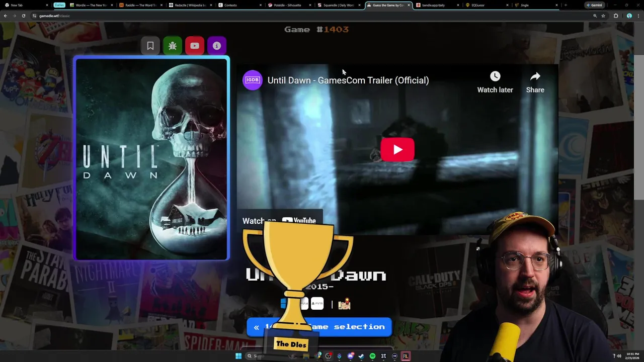Image resolution: width=644 pixels, height=362 pixels.
Task: Click the Game selection button
Action: point(319,327)
